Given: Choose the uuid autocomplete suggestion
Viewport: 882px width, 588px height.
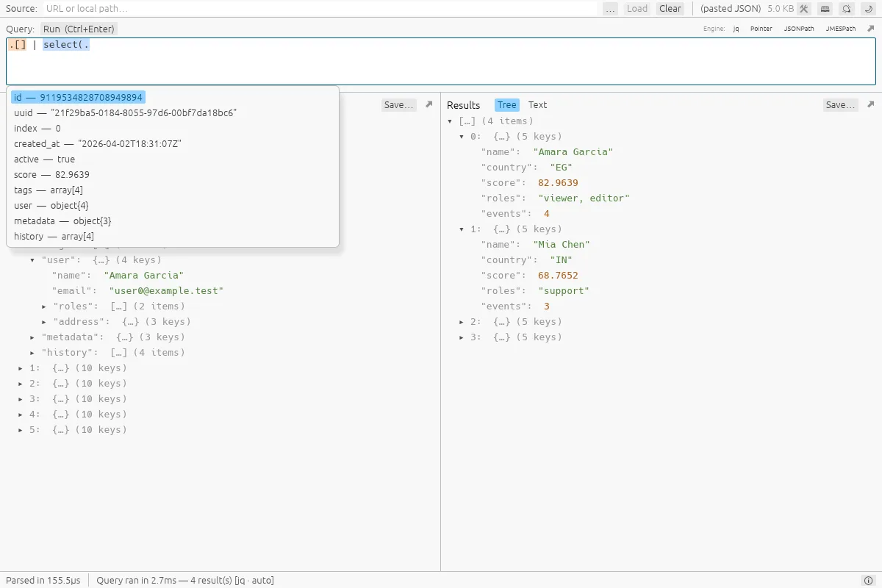Looking at the screenshot, I should (173, 112).
